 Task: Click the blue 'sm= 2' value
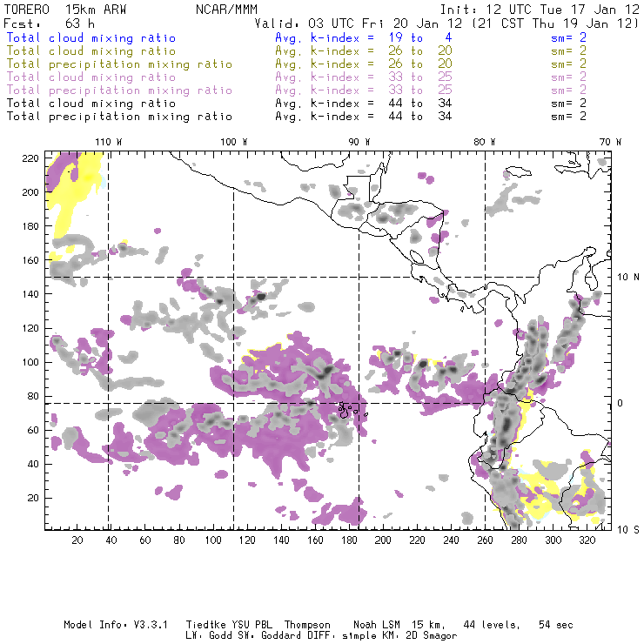(568, 37)
